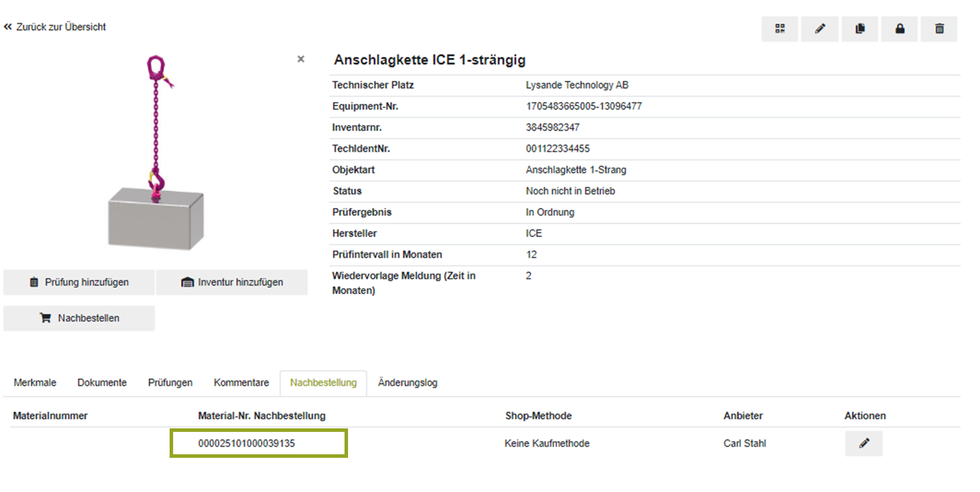980x492 pixels.
Task: Open the Dokumente tab
Action: pyautogui.click(x=102, y=383)
